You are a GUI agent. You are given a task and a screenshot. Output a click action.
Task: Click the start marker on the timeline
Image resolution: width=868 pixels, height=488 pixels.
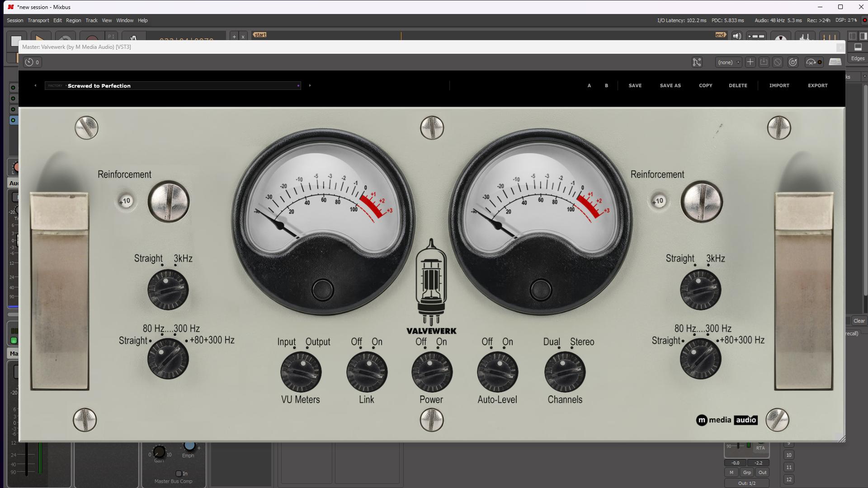[260, 35]
